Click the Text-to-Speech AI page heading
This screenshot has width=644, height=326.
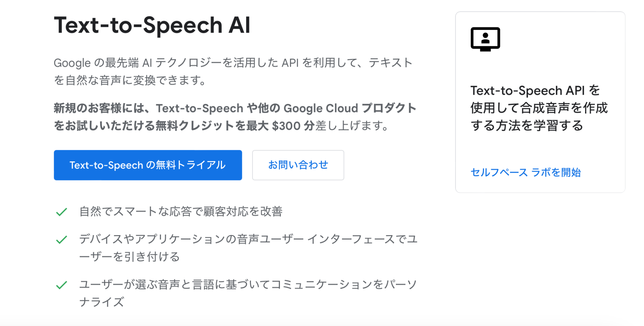tap(152, 25)
